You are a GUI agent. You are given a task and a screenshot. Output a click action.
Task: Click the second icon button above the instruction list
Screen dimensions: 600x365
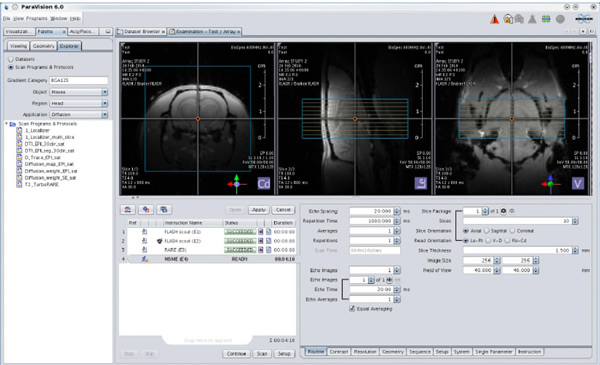[146, 210]
